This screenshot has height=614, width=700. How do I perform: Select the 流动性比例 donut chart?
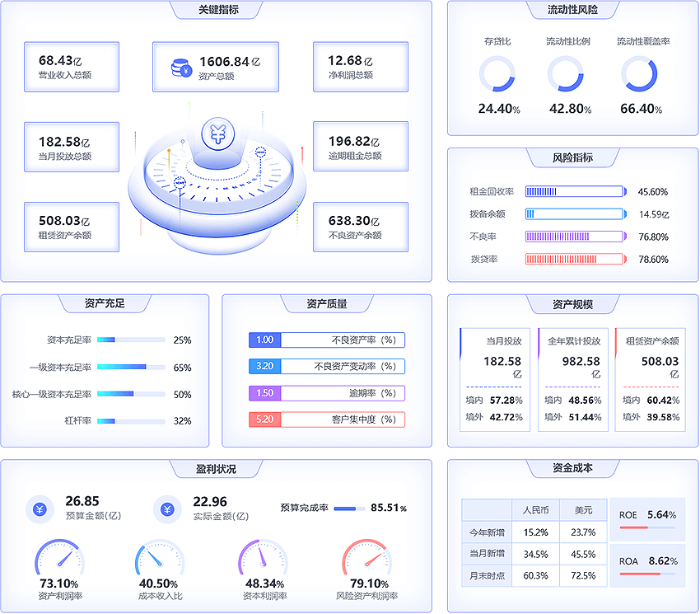pos(566,74)
